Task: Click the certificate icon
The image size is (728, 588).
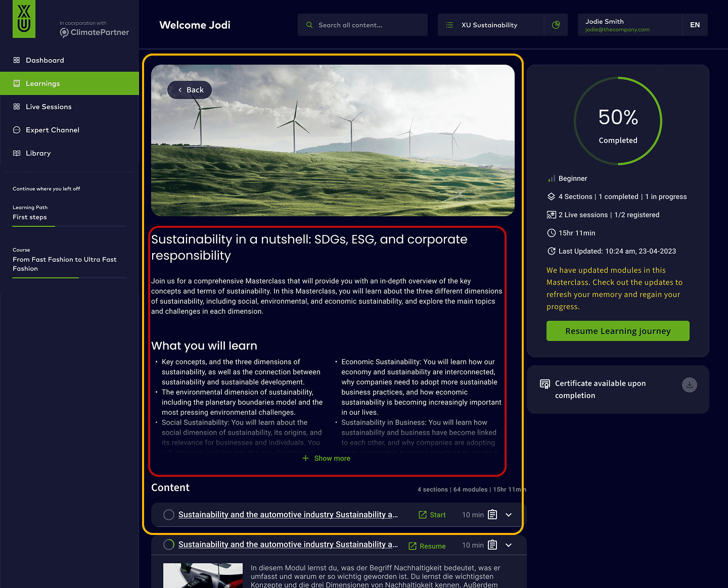Action: [545, 384]
